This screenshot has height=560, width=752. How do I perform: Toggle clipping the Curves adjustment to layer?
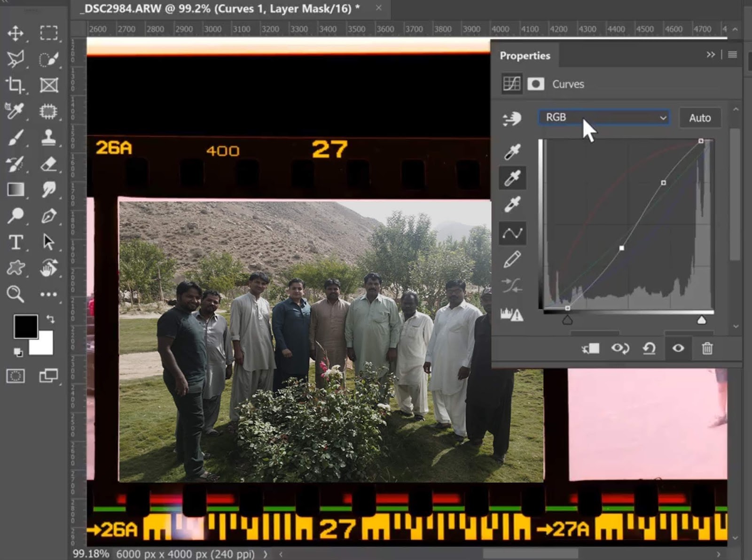click(x=590, y=349)
